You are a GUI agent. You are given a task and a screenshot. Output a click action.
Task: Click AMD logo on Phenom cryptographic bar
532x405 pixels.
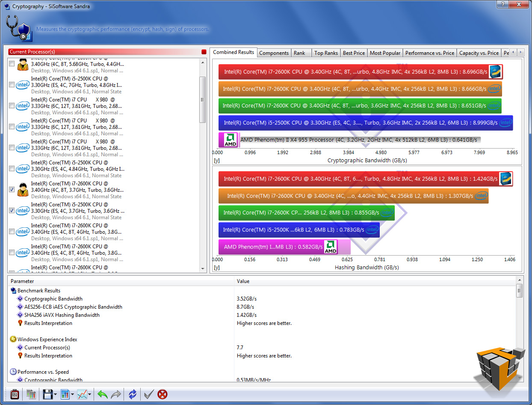coord(231,140)
